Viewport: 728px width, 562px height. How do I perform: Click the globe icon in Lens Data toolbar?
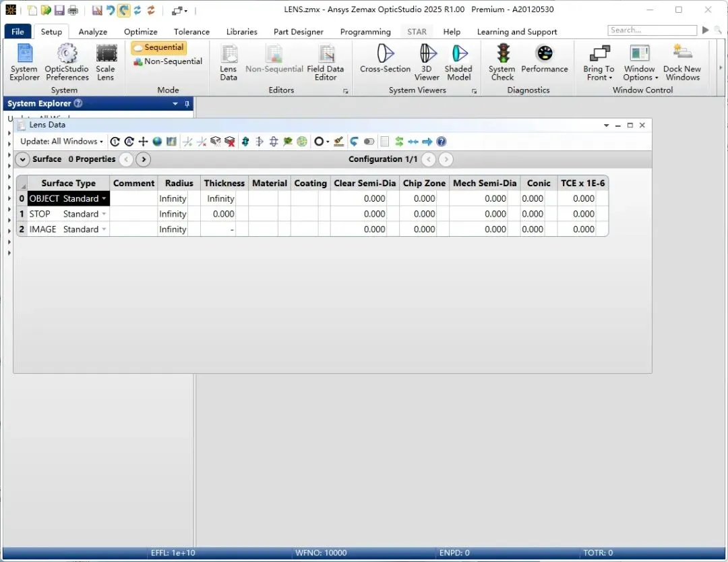157,141
